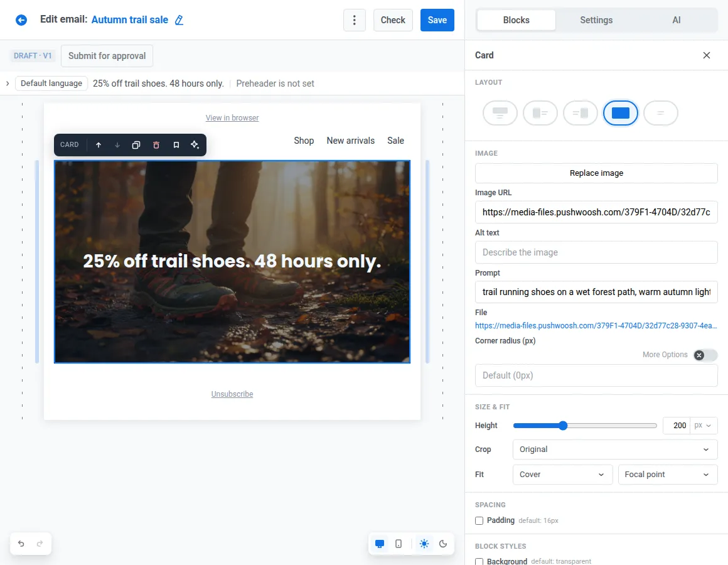Image resolution: width=728 pixels, height=565 pixels.
Task: Delete the card block
Action: (x=156, y=145)
